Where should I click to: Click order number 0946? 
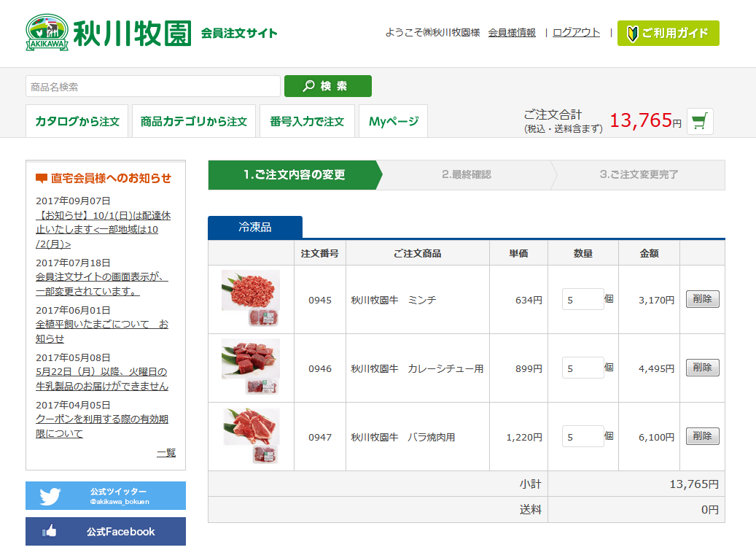(320, 368)
